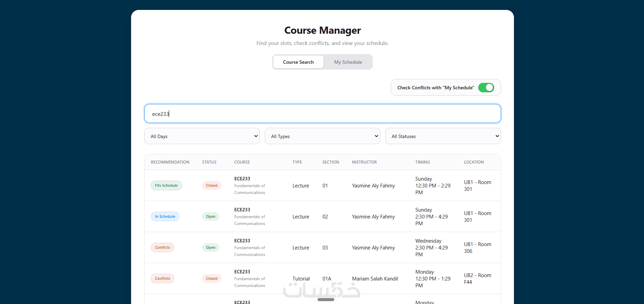Click the Open status for section 03
This screenshot has height=304, width=644.
coord(211,247)
